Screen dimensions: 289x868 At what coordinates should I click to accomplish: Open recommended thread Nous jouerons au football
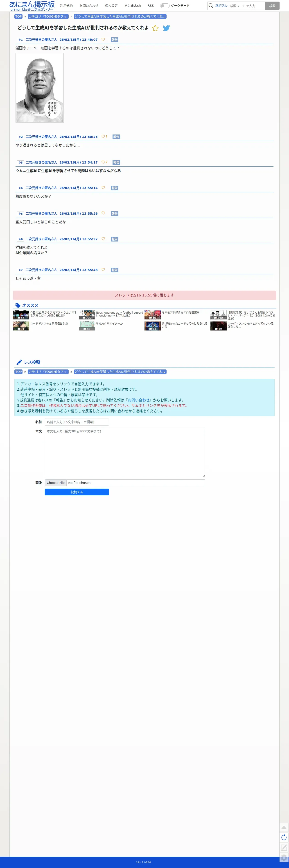[111, 315]
